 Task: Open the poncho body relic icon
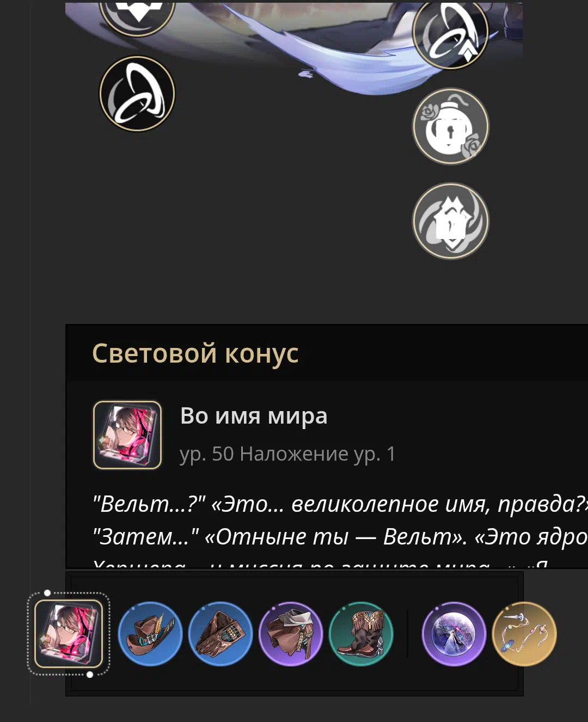tap(291, 634)
